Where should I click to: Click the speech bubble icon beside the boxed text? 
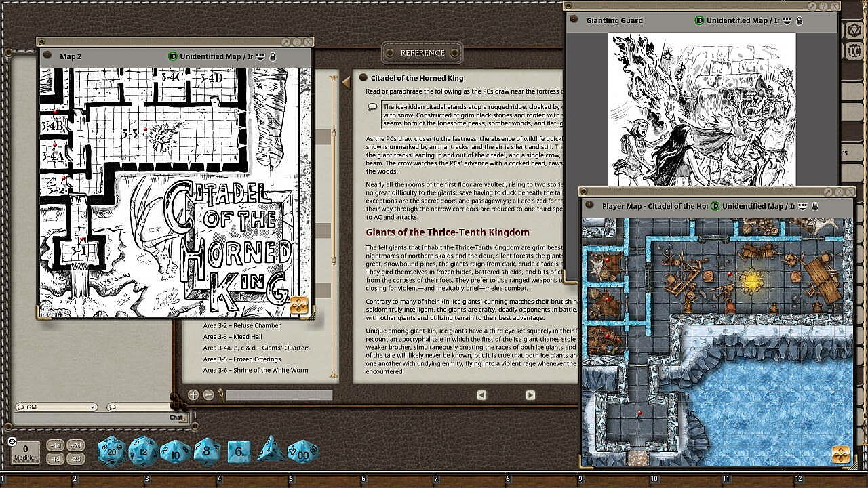click(x=372, y=107)
